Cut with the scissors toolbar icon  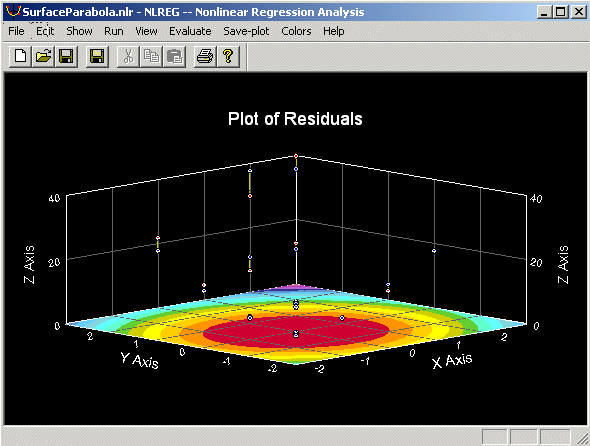(x=128, y=57)
